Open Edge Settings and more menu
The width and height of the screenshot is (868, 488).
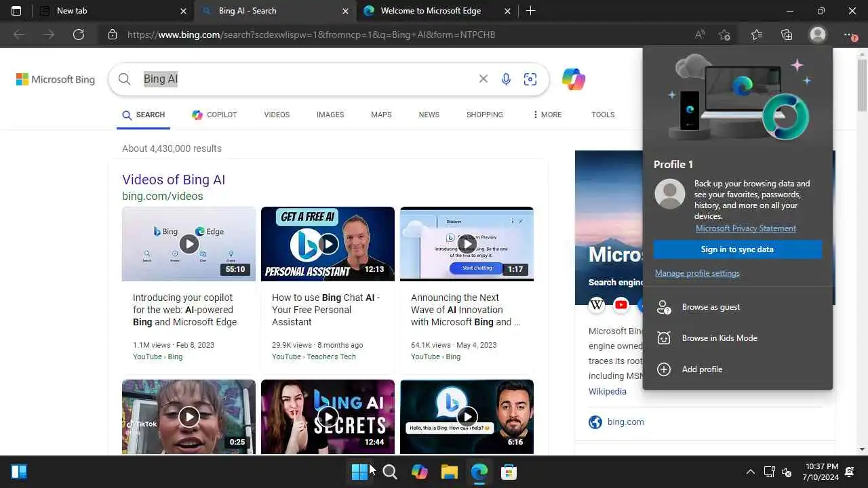[x=850, y=35]
